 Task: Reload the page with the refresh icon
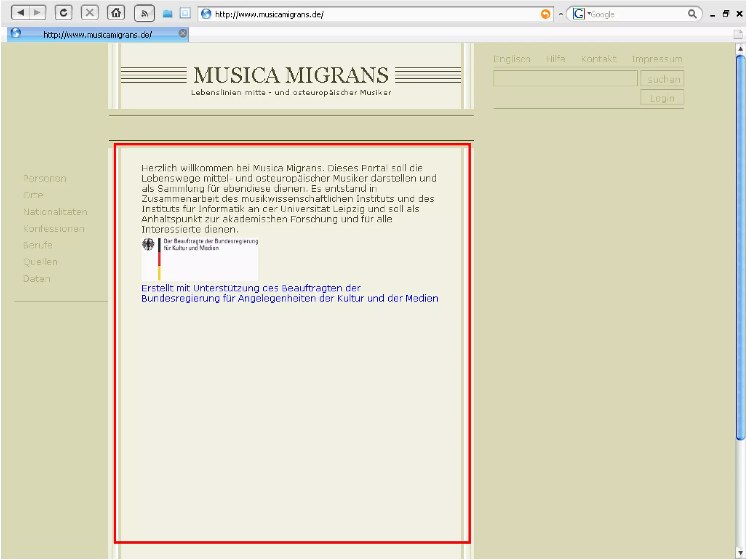point(63,13)
